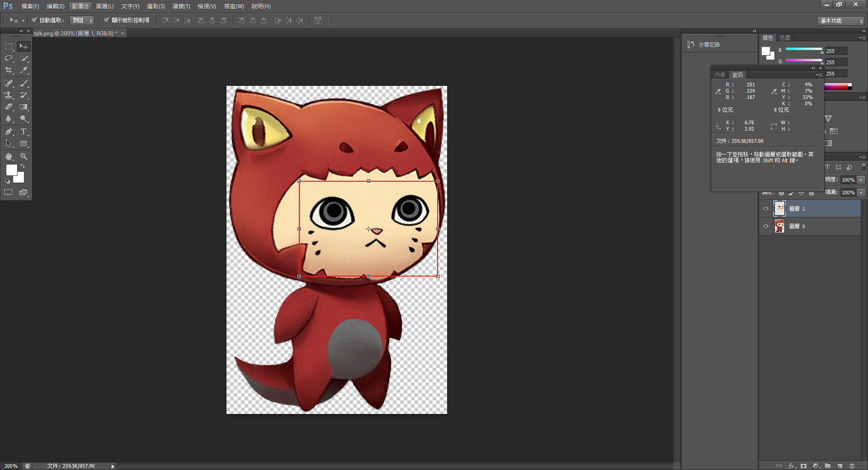Select the Horizontal Type tool
Image resolution: width=868 pixels, height=470 pixels.
(x=24, y=132)
